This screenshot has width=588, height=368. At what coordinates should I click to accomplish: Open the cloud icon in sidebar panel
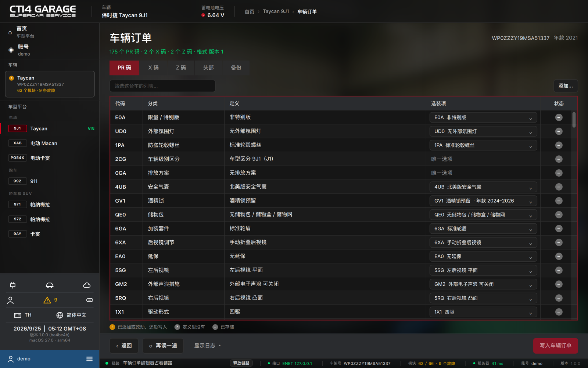(x=87, y=285)
